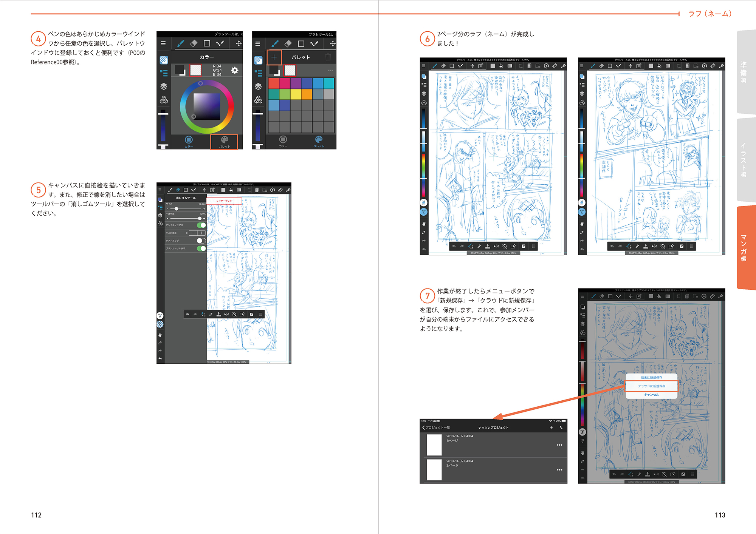Open more options for the 1:ページ entry

(559, 445)
